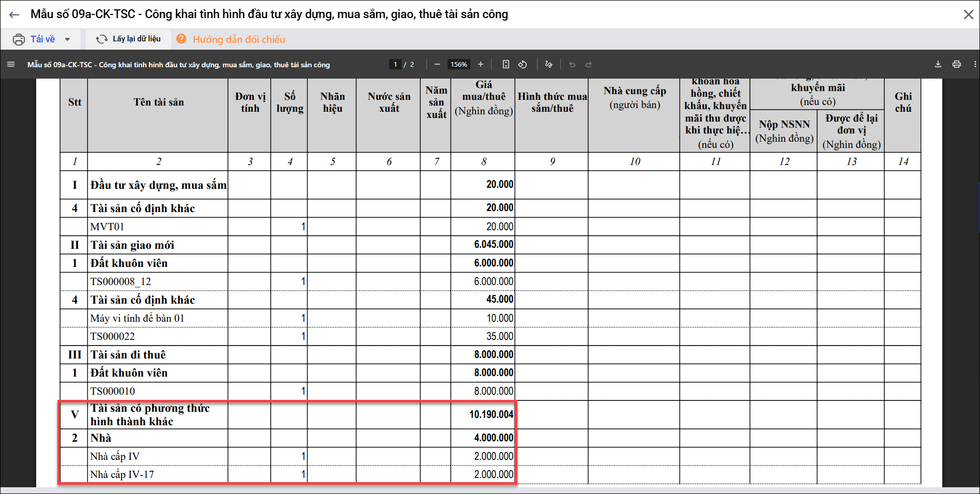Open the Hướng dẫn đối chiếu link
The height and width of the screenshot is (494, 980).
tap(238, 39)
